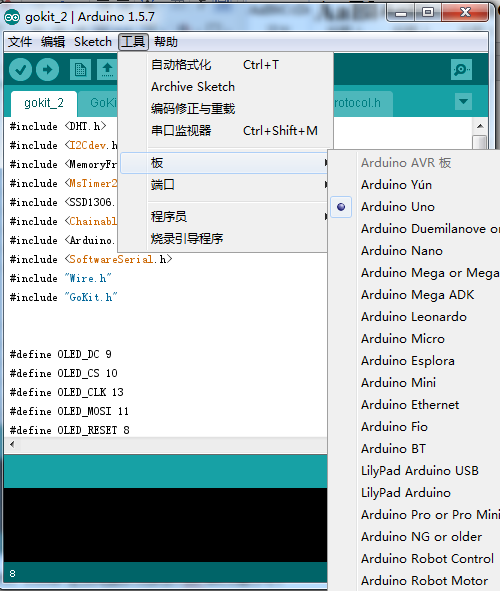Click the #include "GoKit.h" line
This screenshot has width=500, height=591.
coord(63,297)
